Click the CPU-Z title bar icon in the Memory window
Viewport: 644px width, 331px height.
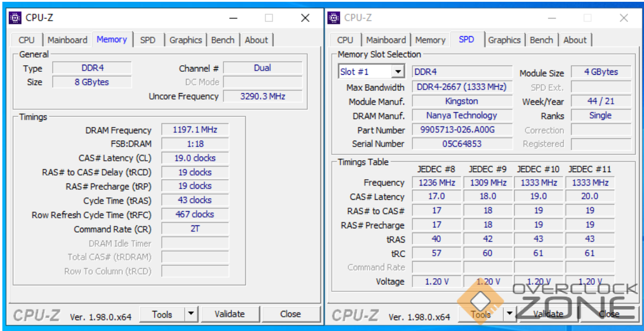pyautogui.click(x=15, y=18)
